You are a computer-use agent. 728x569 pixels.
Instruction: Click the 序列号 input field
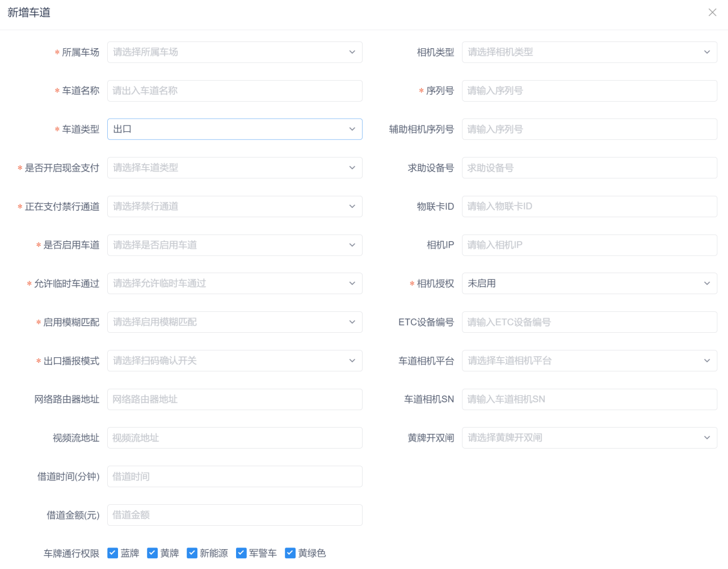tap(590, 91)
